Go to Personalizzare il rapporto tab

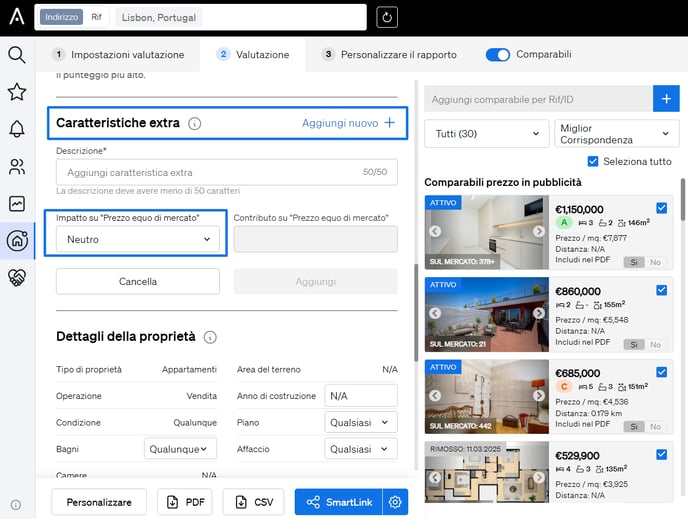[388, 55]
